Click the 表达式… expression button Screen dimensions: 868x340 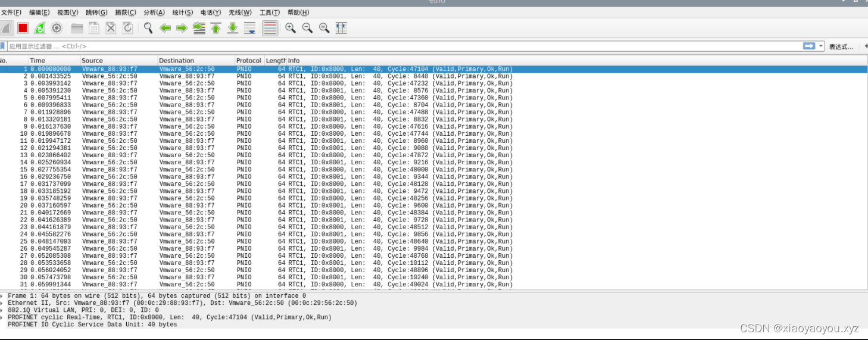click(841, 46)
